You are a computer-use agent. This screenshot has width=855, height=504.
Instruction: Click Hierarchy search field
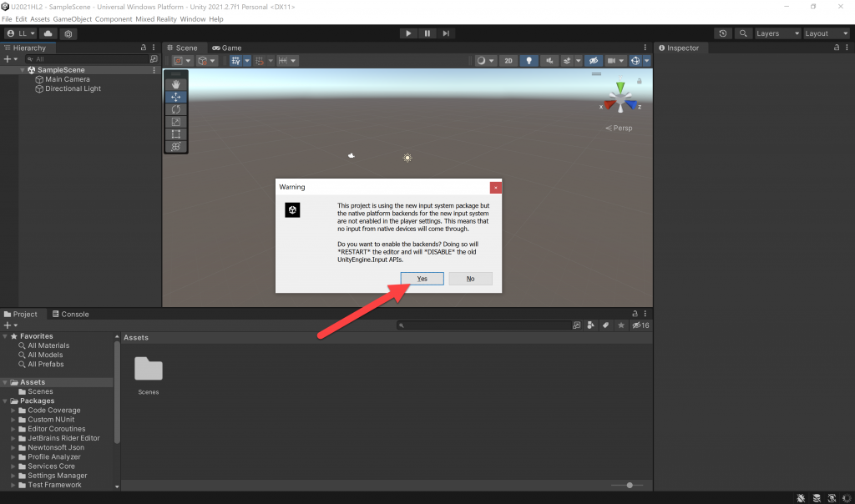tap(87, 59)
